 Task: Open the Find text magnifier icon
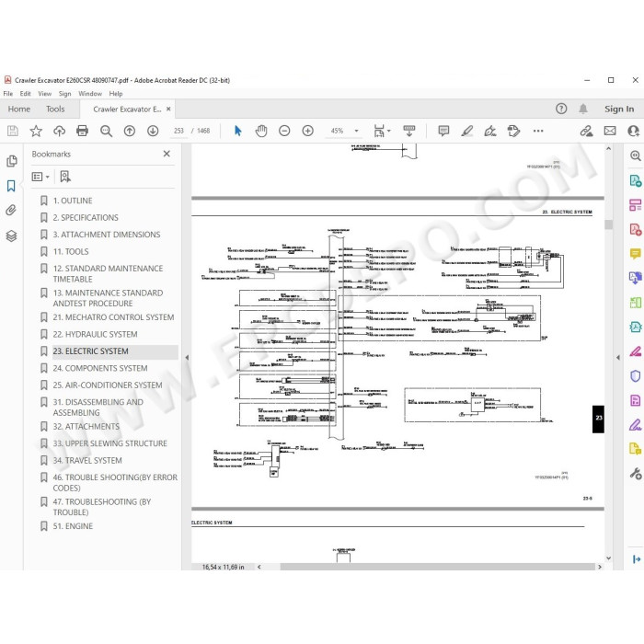106,131
